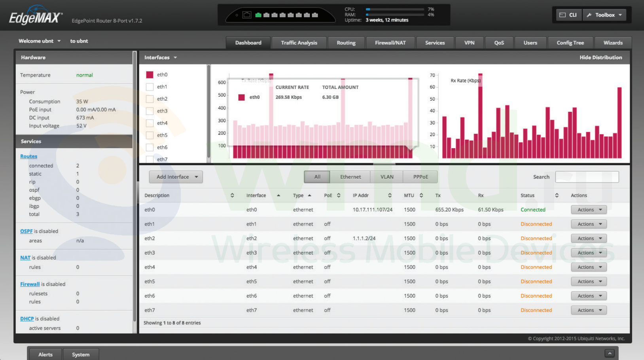Enable eth2 graph checkbox
This screenshot has width=644, height=360.
click(150, 99)
